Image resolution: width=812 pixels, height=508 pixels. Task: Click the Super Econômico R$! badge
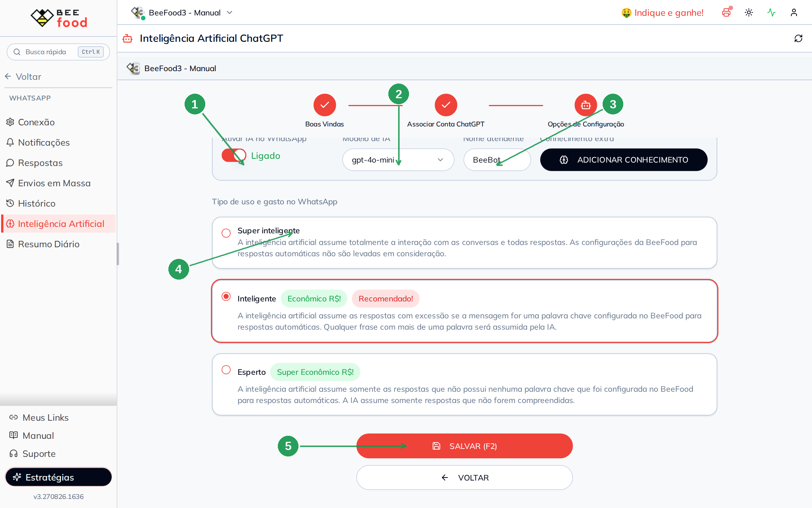[315, 372]
